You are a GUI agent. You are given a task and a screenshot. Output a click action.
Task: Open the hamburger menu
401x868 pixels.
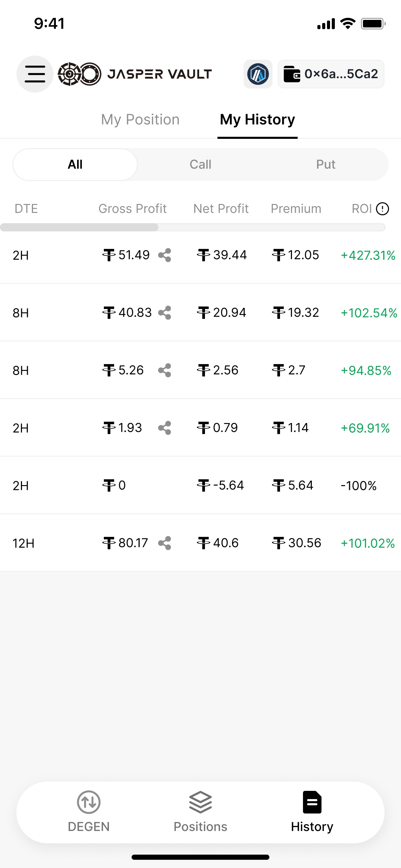coord(35,74)
